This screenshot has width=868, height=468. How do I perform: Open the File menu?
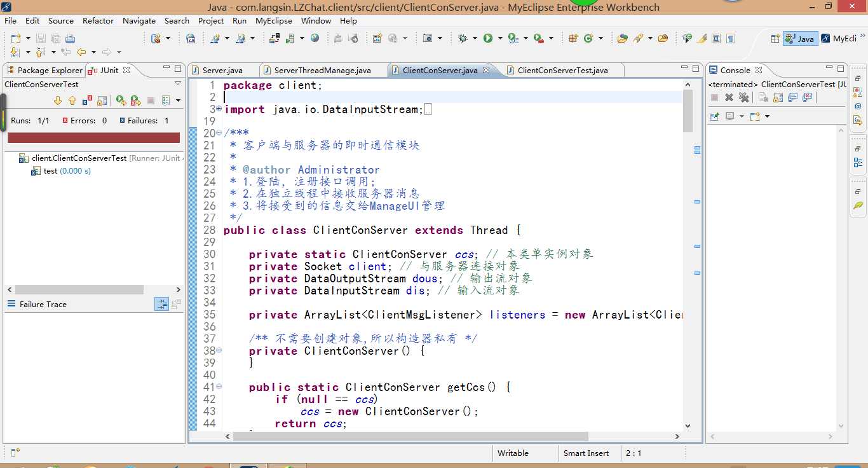[x=10, y=20]
